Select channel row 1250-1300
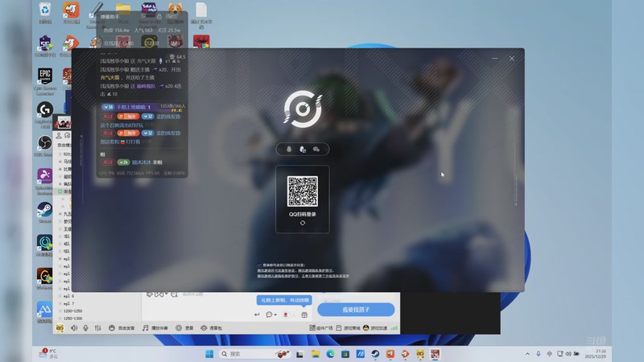 pos(97,318)
